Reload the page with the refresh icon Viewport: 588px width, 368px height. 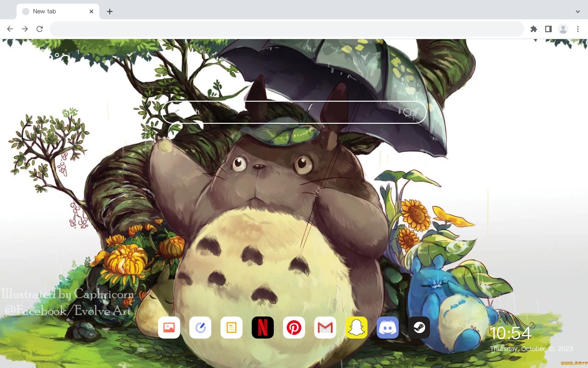pyautogui.click(x=40, y=29)
